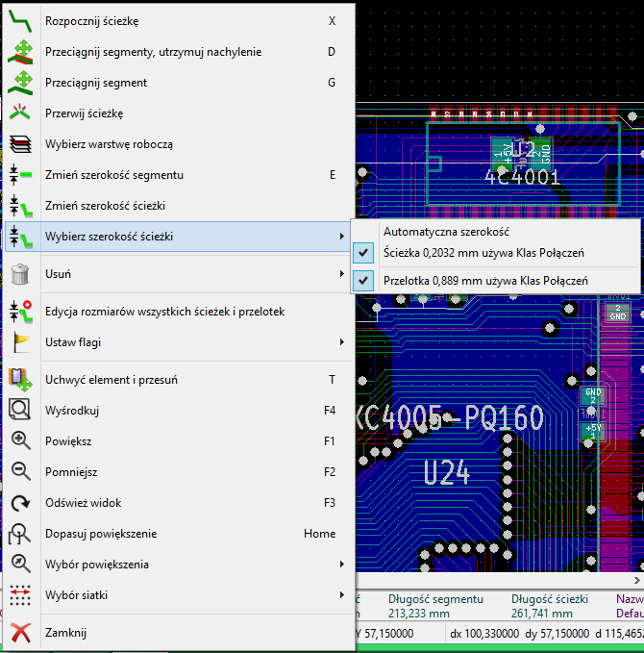Click the Wybierz warstwę roboczą layers icon
644x653 pixels.
(x=20, y=144)
